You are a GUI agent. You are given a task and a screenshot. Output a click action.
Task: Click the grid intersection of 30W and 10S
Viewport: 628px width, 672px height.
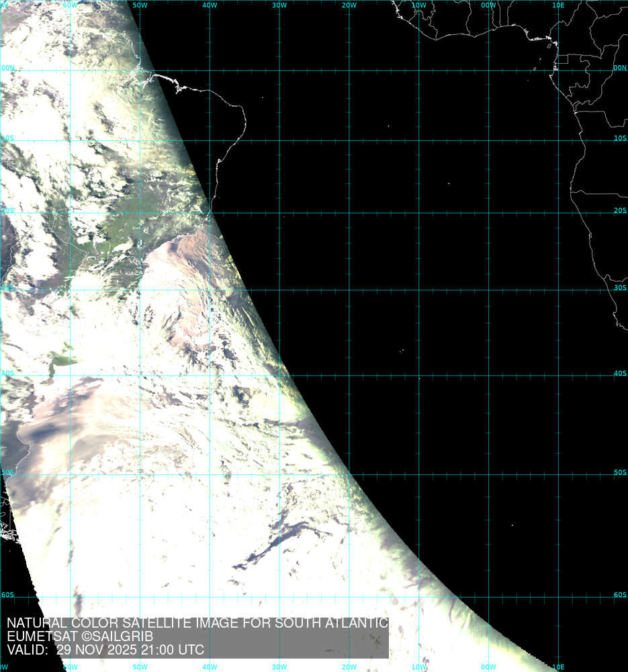pyautogui.click(x=279, y=140)
